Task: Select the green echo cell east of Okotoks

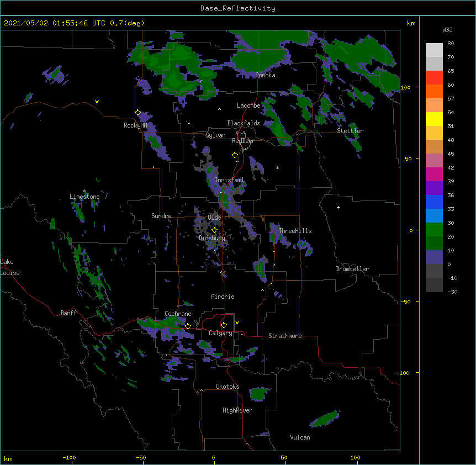Action: [x=258, y=394]
